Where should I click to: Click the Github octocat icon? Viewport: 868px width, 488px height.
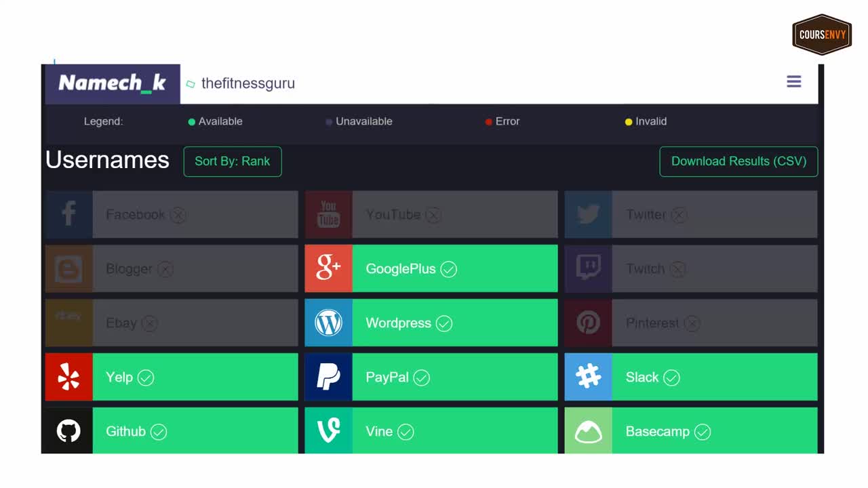68,430
